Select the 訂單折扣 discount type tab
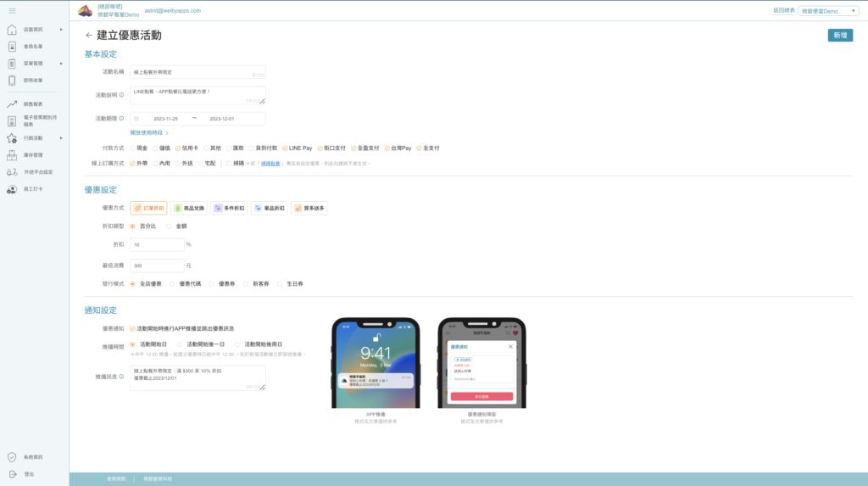The width and height of the screenshot is (868, 486). [x=148, y=209]
